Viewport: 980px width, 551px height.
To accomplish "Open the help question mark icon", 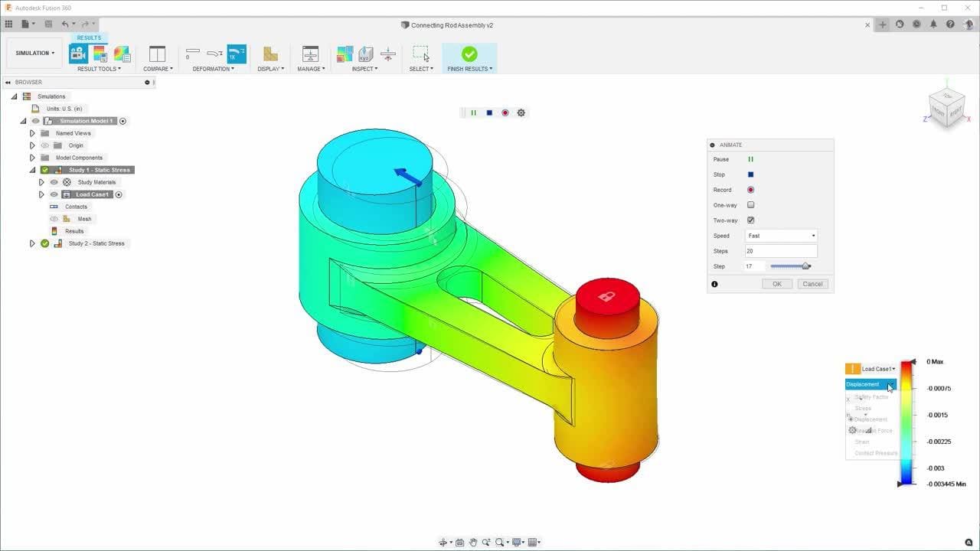I will pos(950,24).
